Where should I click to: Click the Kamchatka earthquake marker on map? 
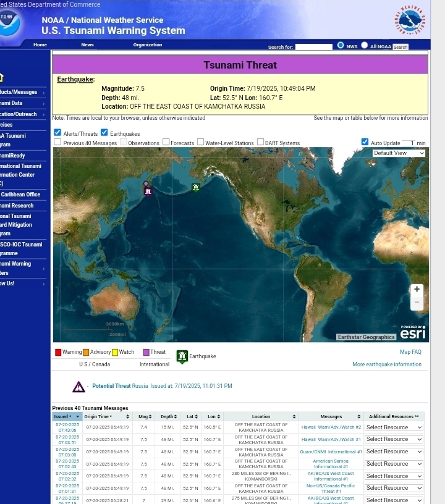147,190
